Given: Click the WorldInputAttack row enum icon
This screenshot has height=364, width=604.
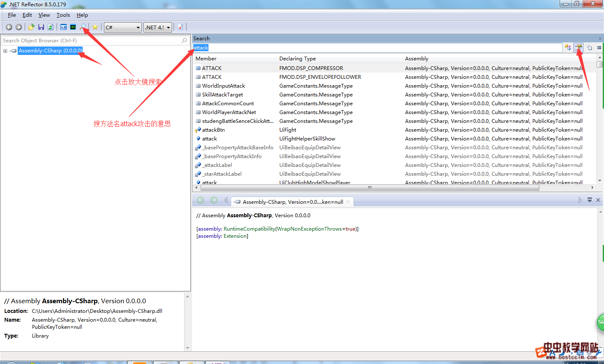Looking at the screenshot, I should (x=198, y=86).
